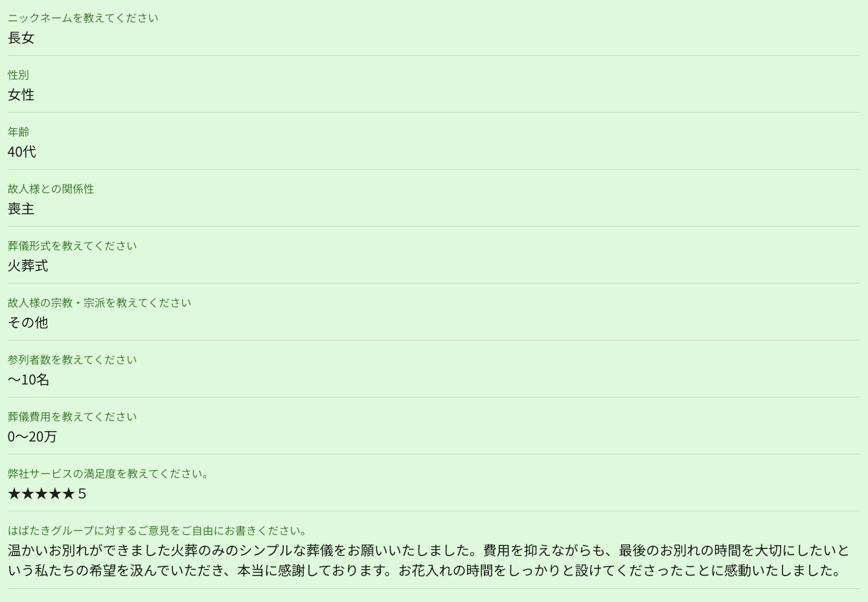Click the 弊社サービスの満足度 question label
Image resolution: width=868 pixels, height=602 pixels.
108,474
